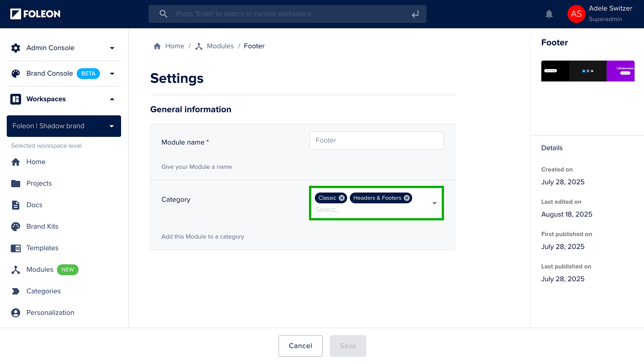Click the search magnifier icon
This screenshot has height=364, width=644.
(164, 14)
